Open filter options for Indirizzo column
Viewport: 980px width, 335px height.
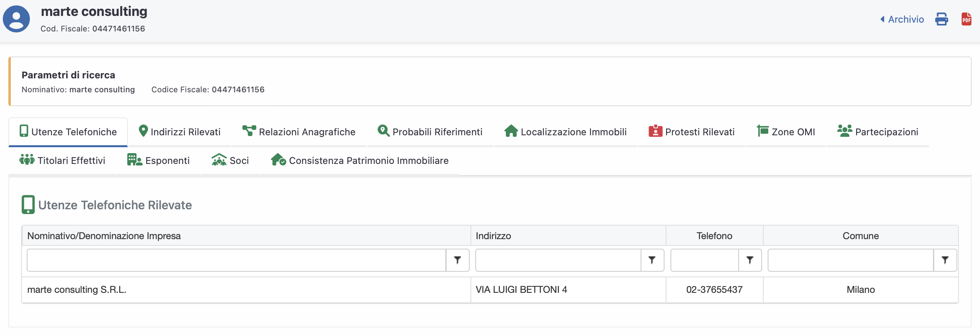click(652, 260)
